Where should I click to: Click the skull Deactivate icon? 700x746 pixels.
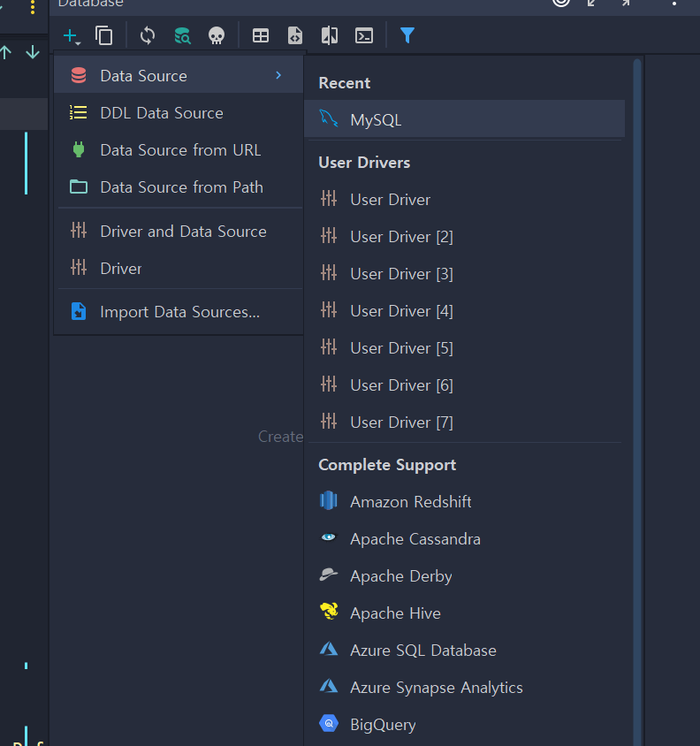217,35
